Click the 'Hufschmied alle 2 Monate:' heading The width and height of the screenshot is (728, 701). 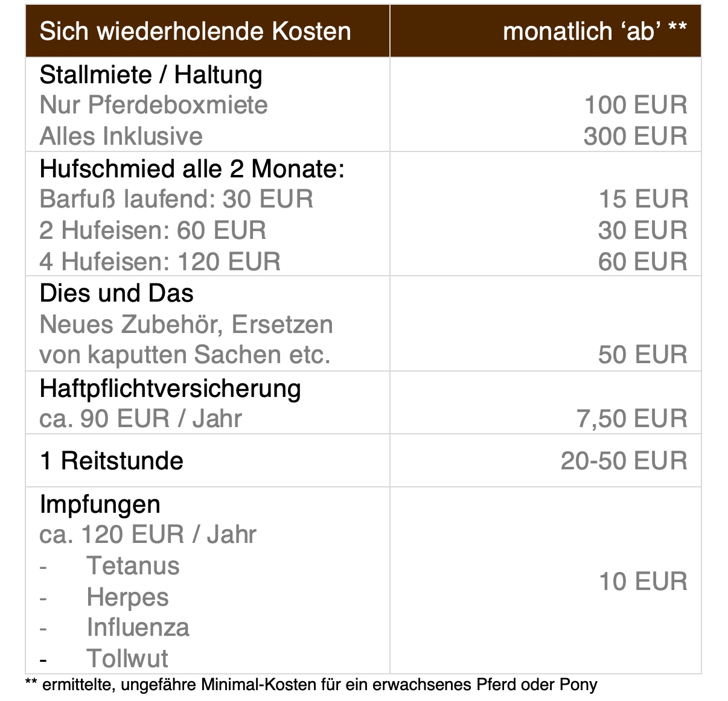192,169
